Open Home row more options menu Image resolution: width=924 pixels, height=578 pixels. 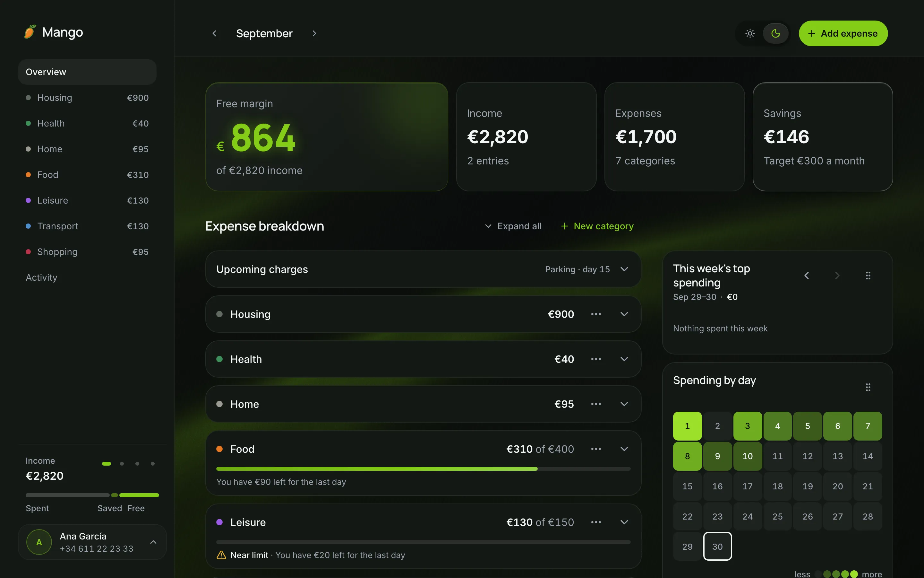[x=596, y=404]
